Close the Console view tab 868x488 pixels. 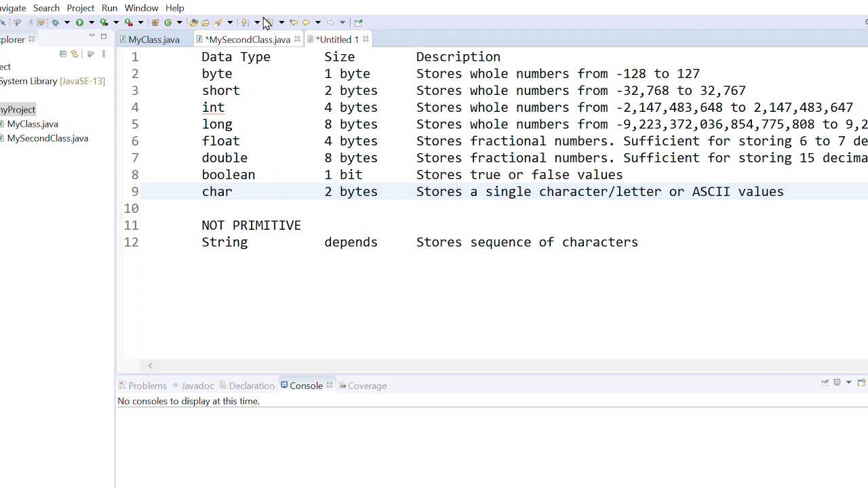point(330,386)
